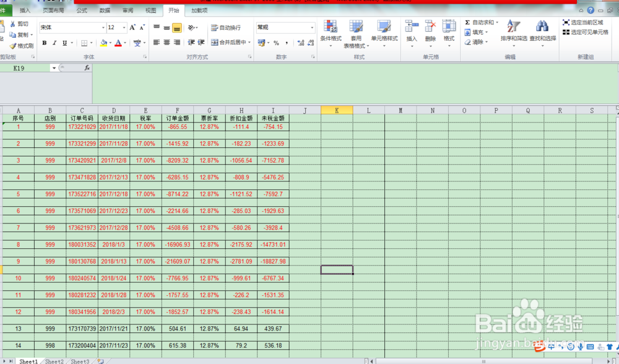Switch to the 审阅 (Review) tab
The width and height of the screenshot is (619, 364).
point(128,11)
